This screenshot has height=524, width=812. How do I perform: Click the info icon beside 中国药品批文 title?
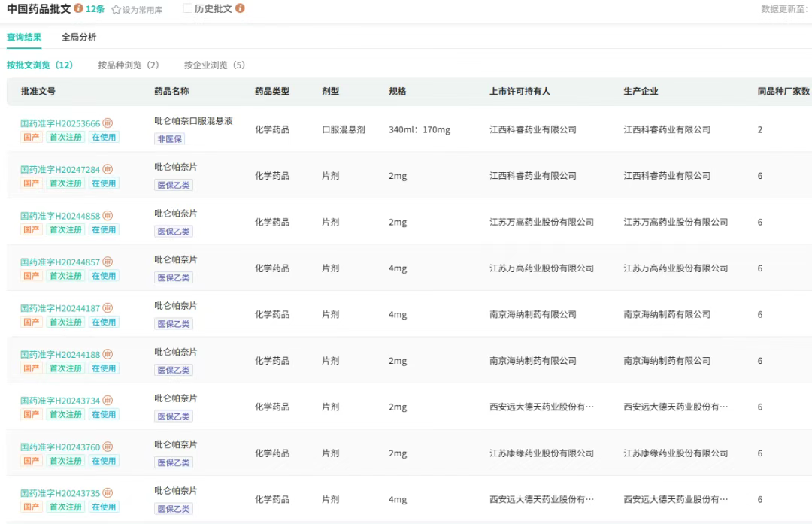coord(79,8)
